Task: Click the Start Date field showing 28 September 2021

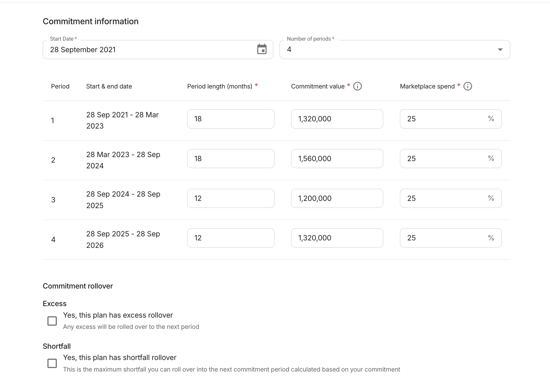Action: pyautogui.click(x=158, y=50)
